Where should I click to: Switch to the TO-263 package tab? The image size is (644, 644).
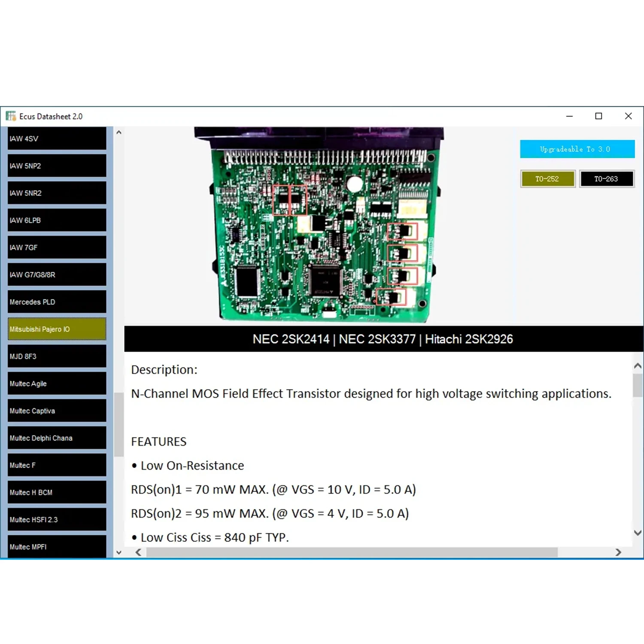pyautogui.click(x=606, y=179)
